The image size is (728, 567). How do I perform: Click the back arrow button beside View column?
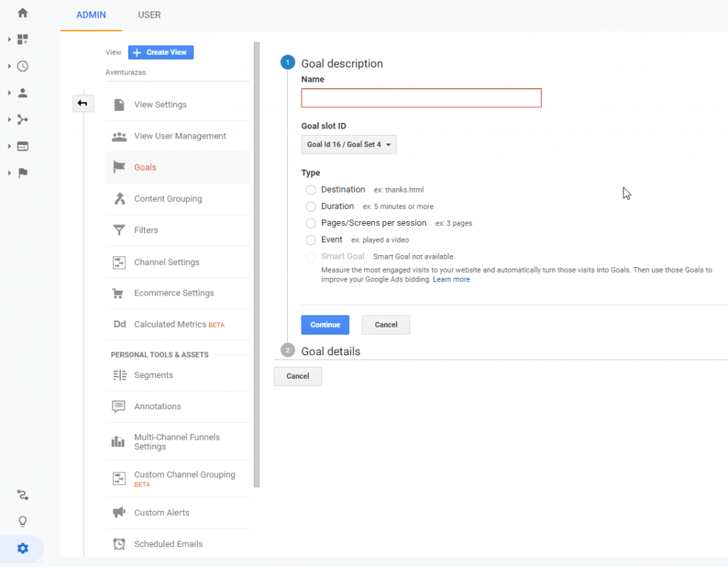point(83,103)
